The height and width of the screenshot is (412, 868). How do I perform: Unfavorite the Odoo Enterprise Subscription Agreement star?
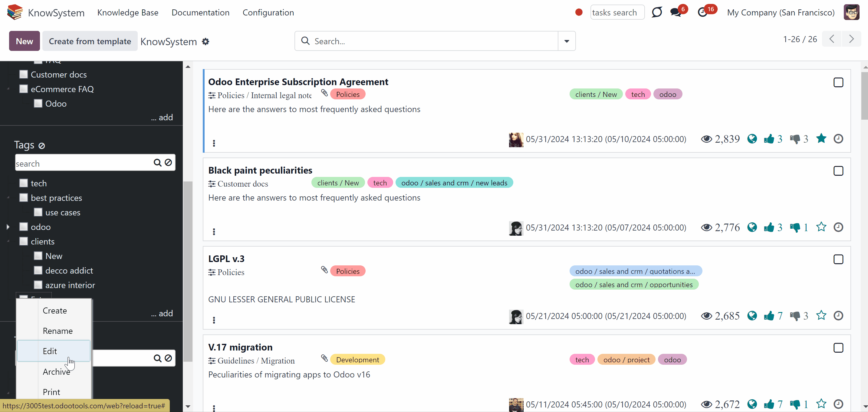click(x=821, y=138)
